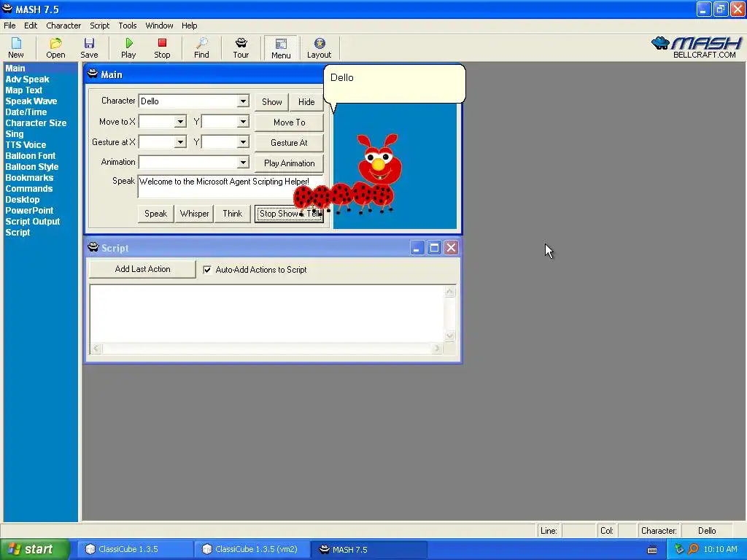Expand the Gesture at Y dropdown
Image resolution: width=747 pixels, height=560 pixels.
(243, 142)
